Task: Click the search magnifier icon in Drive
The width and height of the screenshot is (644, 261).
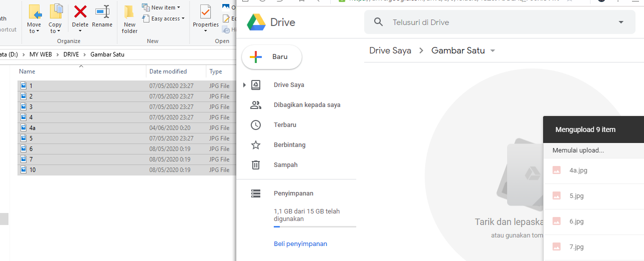Action: coord(379,22)
